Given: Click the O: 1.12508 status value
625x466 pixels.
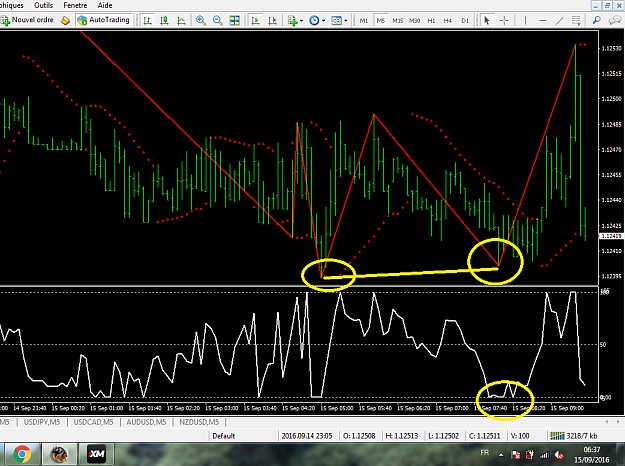Looking at the screenshot, I should point(359,436).
